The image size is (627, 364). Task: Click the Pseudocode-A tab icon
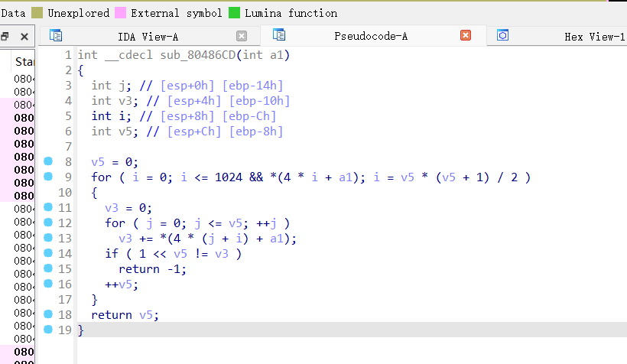279,35
